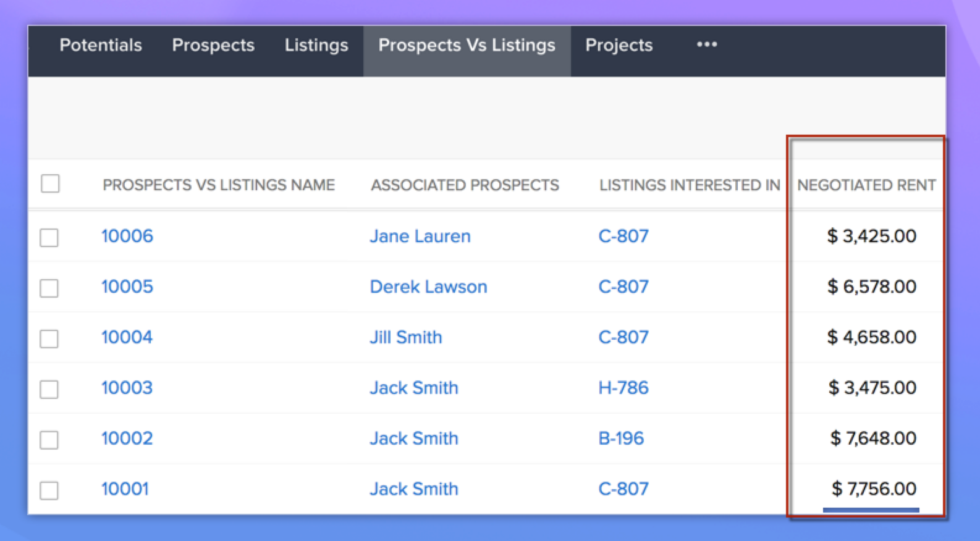
Task: View Derek Lawson's prospect record
Action: pyautogui.click(x=428, y=287)
